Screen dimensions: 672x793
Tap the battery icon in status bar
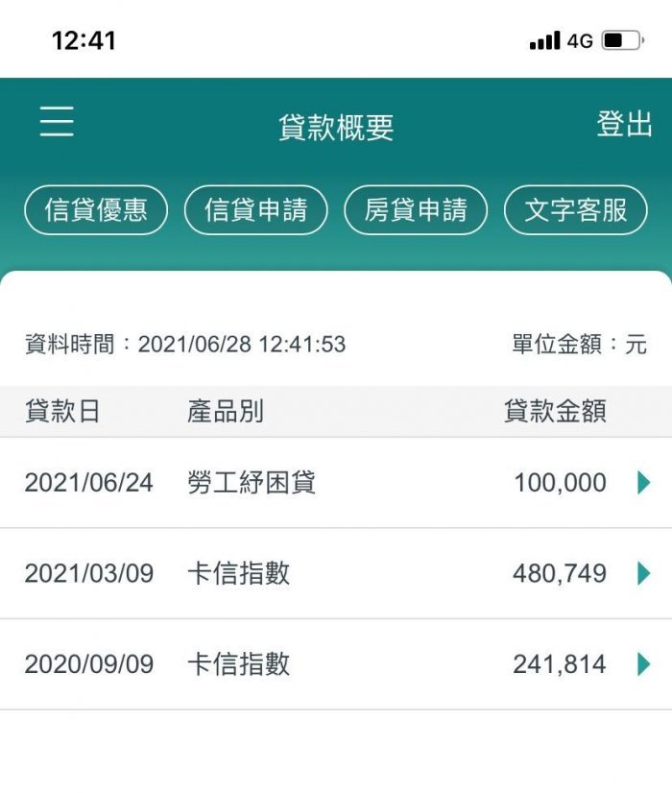click(623, 40)
